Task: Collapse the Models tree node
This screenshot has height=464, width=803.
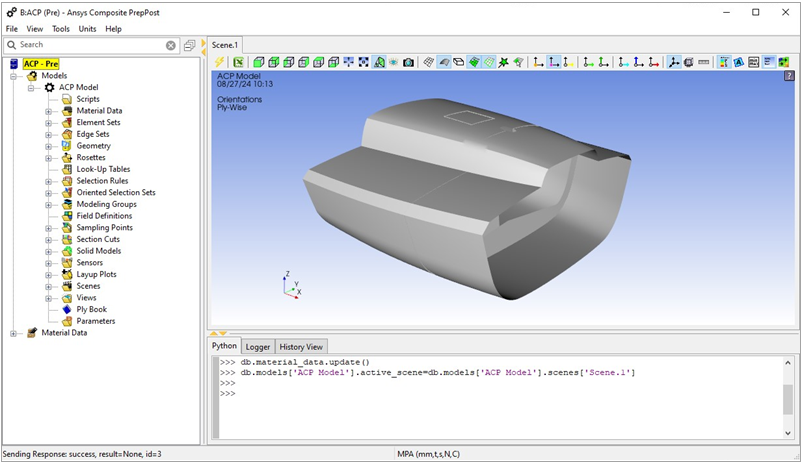Action: click(x=13, y=76)
